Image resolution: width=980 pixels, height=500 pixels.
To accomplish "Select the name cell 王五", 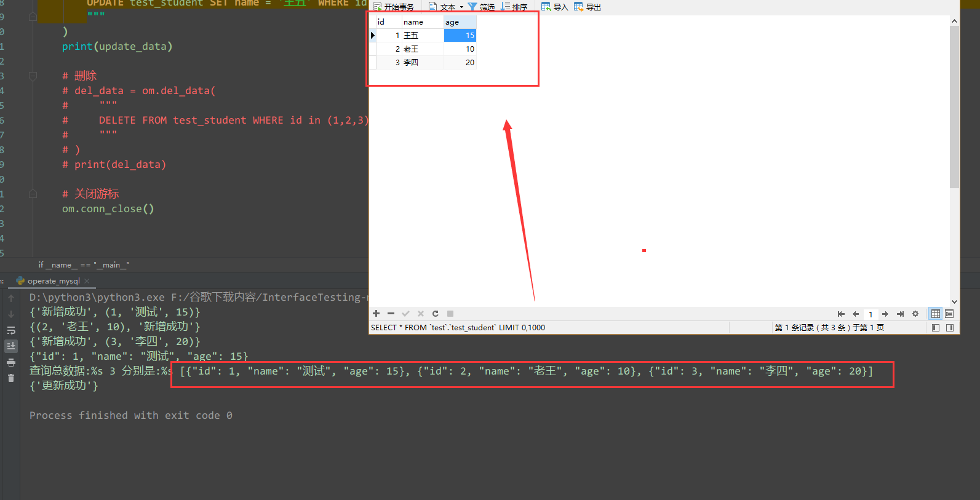I will pos(423,36).
